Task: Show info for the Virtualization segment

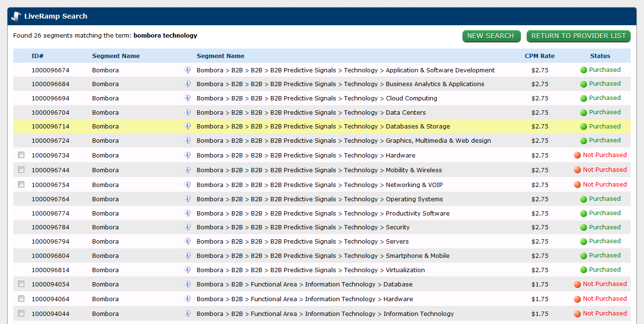Action: (x=187, y=270)
